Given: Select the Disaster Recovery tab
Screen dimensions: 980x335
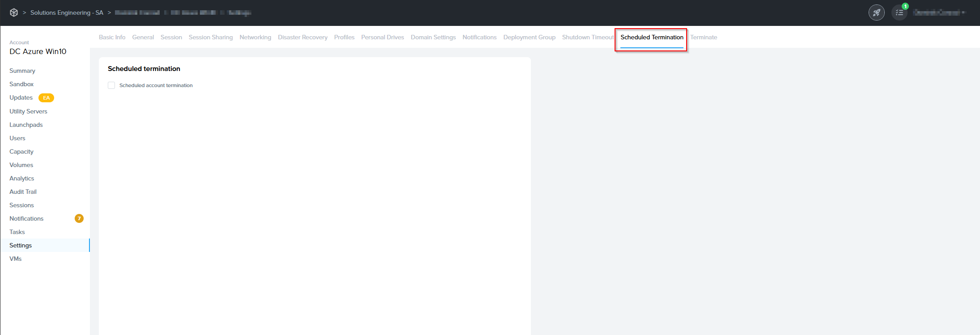Looking at the screenshot, I should (302, 37).
